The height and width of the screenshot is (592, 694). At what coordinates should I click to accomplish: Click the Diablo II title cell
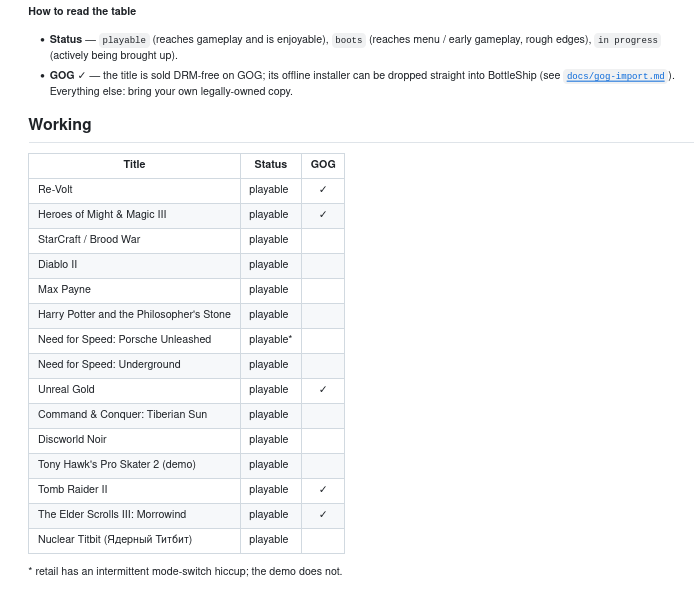tap(134, 265)
